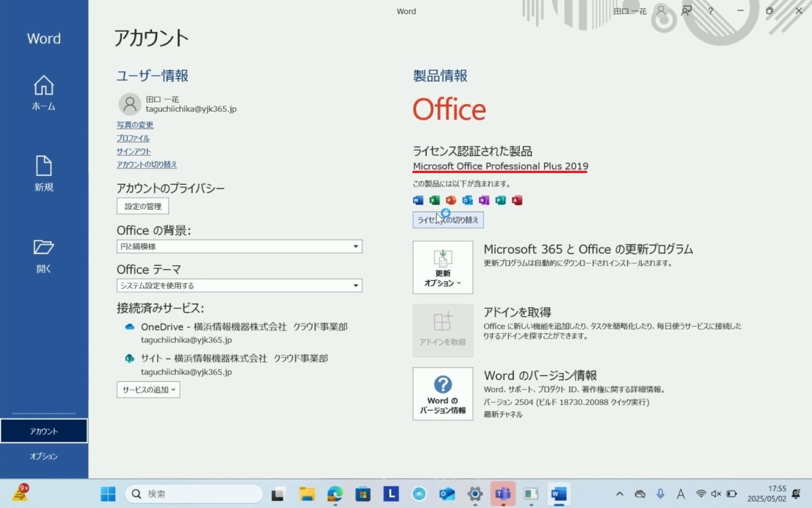
Task: Open the プロファイル link
Action: tap(133, 138)
